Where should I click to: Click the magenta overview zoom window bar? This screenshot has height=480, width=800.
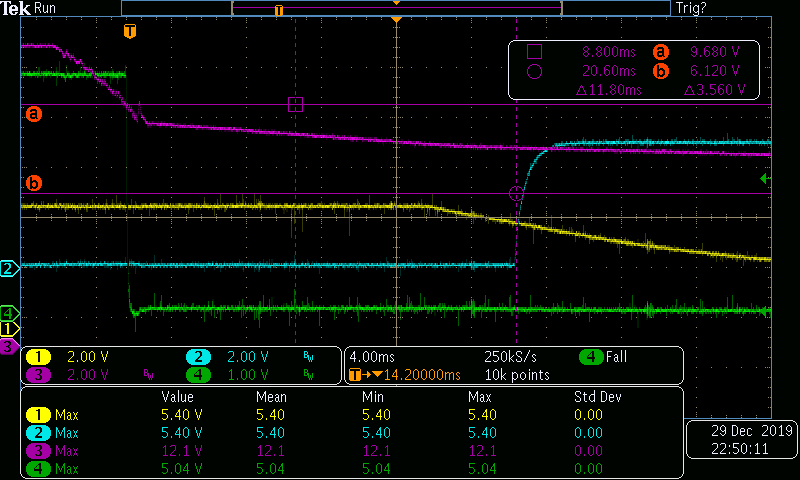pyautogui.click(x=396, y=8)
